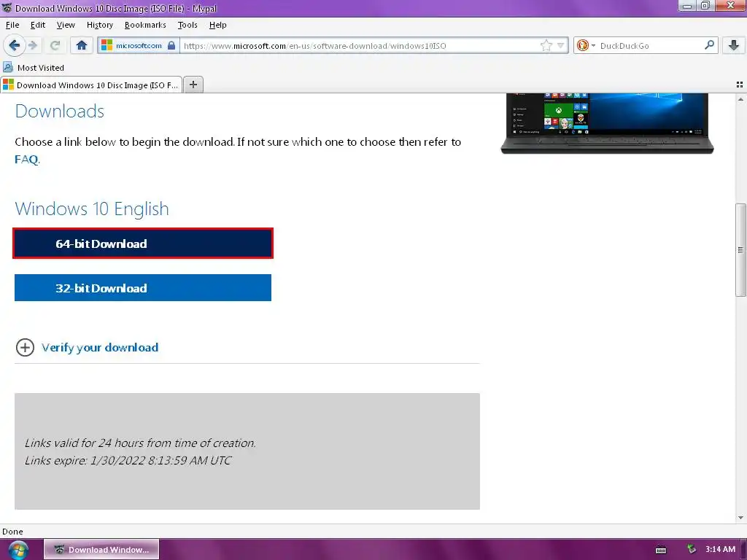The image size is (747, 560).
Task: Click the 64-bit Download button
Action: (143, 244)
